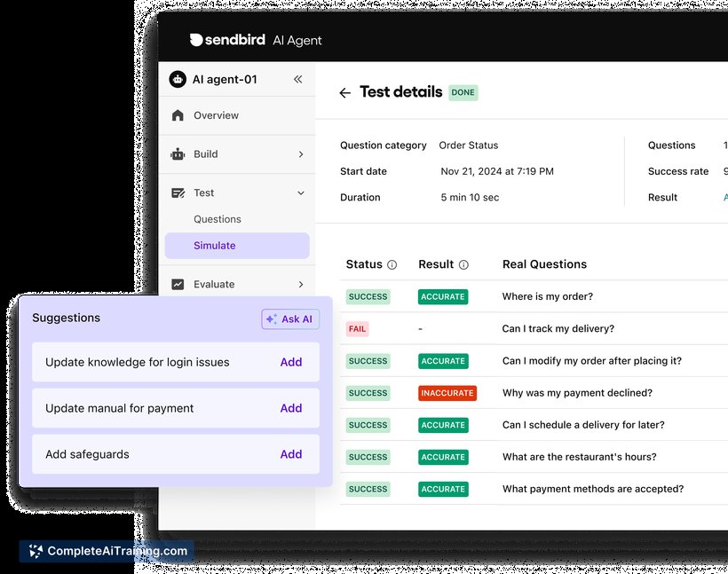The height and width of the screenshot is (574, 728).
Task: Click the Suggestions panel title
Action: pos(66,318)
